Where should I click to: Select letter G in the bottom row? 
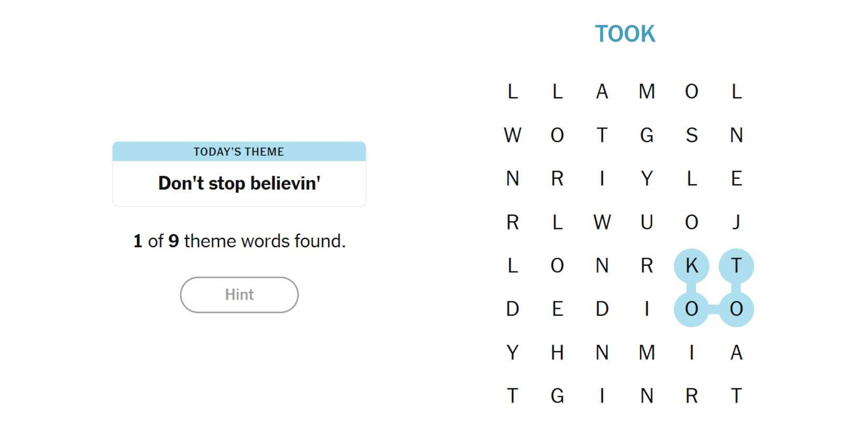tap(557, 396)
